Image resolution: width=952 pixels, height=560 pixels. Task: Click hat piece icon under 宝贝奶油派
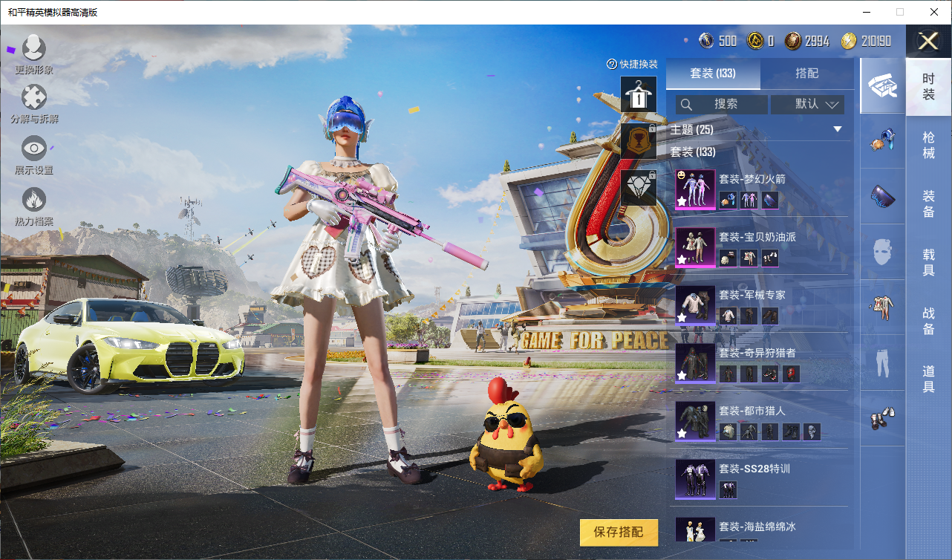tap(728, 258)
